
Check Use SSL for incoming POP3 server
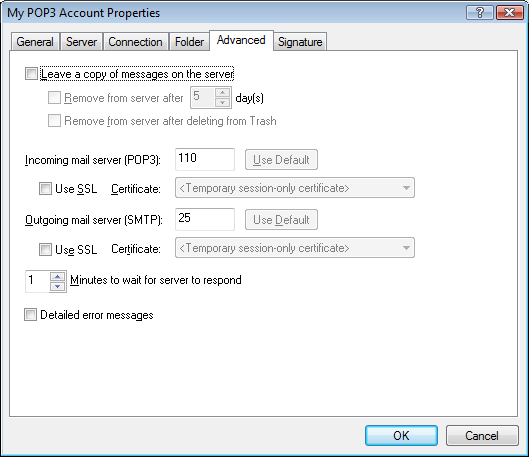click(45, 189)
